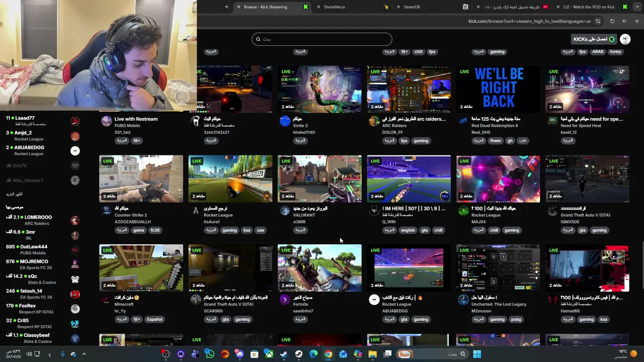644x362 pixels.
Task: Click the Kick search field
Action: 322,39
